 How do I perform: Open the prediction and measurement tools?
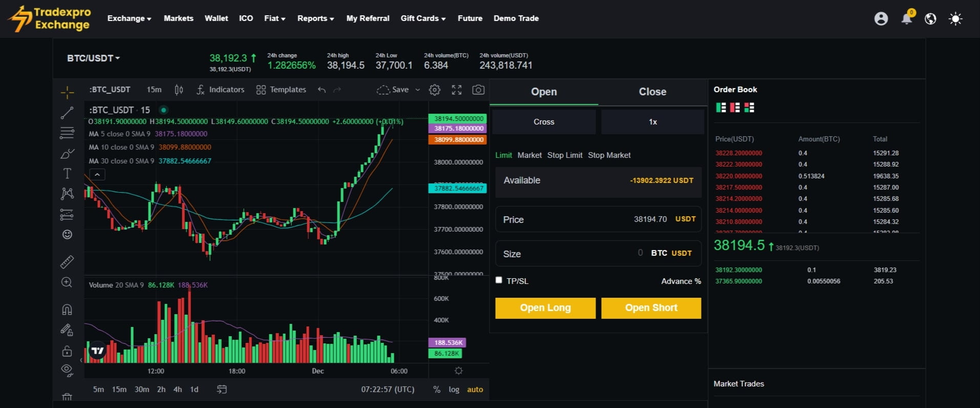(x=67, y=214)
